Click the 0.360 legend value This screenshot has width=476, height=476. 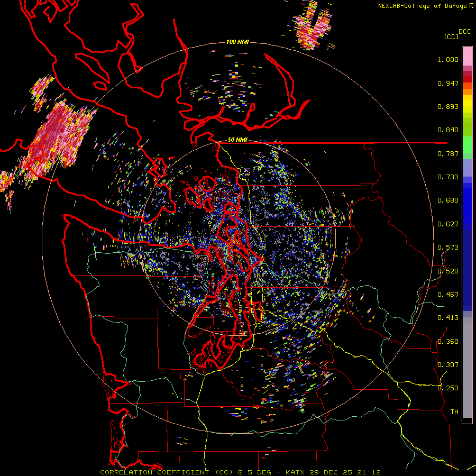coord(448,342)
